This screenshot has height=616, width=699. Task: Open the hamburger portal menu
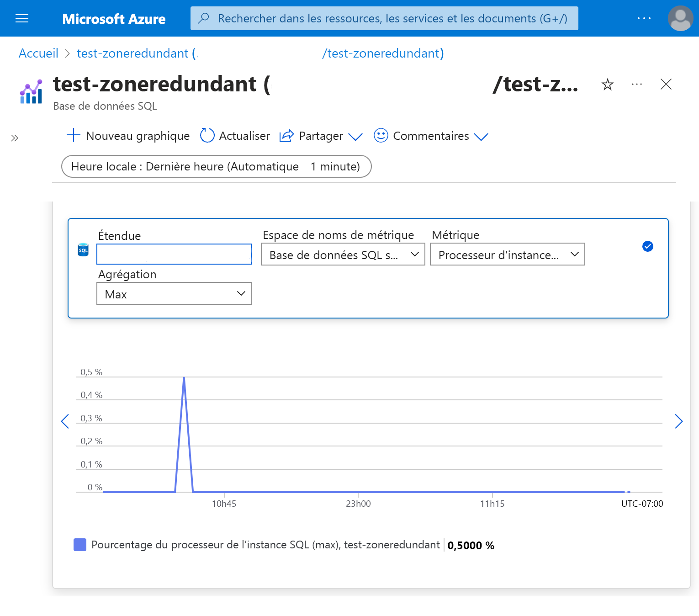pos(22,18)
